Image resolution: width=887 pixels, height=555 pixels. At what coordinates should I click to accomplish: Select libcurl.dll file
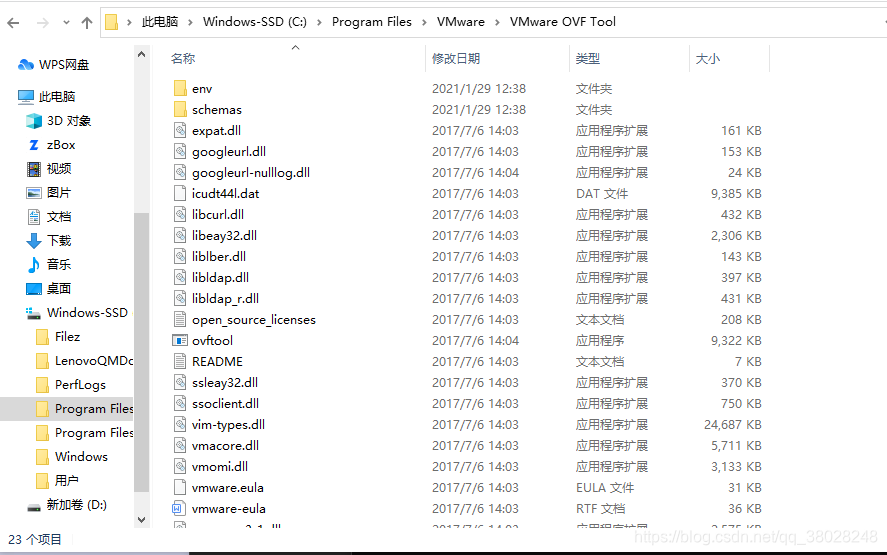(x=218, y=214)
